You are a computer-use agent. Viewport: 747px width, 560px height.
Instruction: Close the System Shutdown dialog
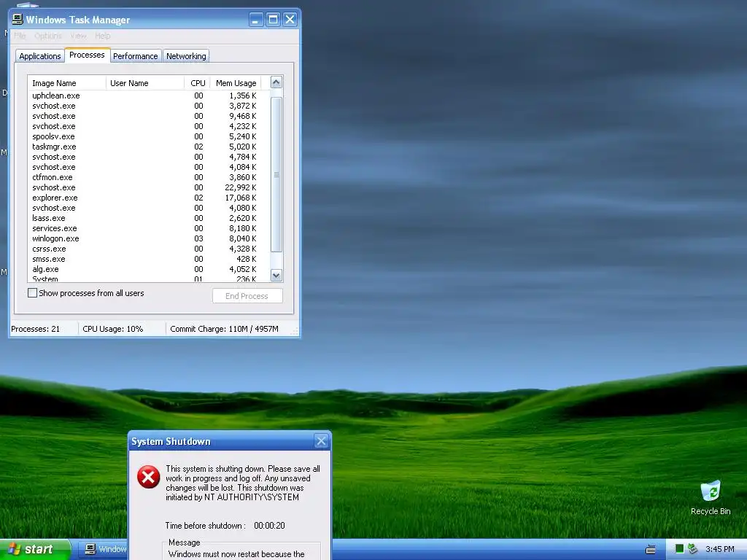tap(322, 441)
